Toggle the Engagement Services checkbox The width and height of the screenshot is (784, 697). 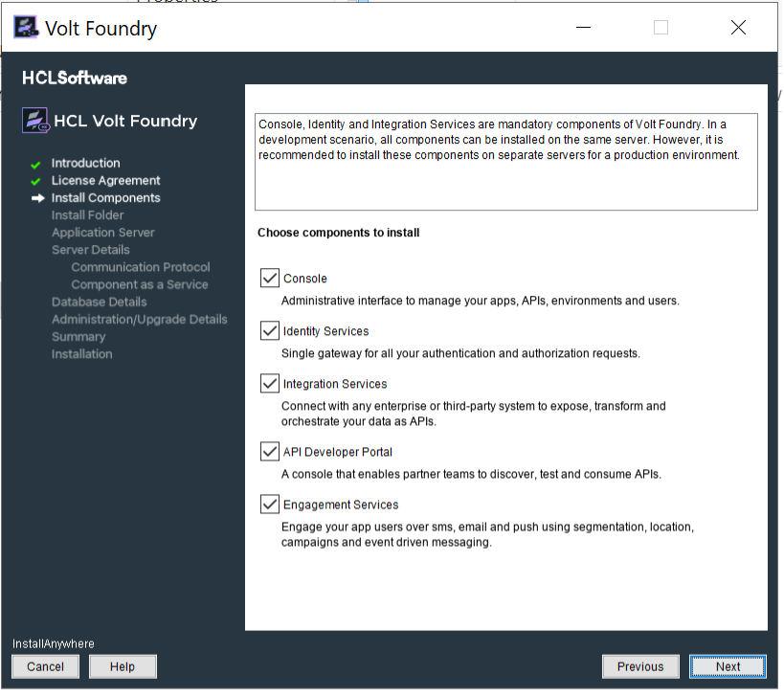pyautogui.click(x=270, y=505)
